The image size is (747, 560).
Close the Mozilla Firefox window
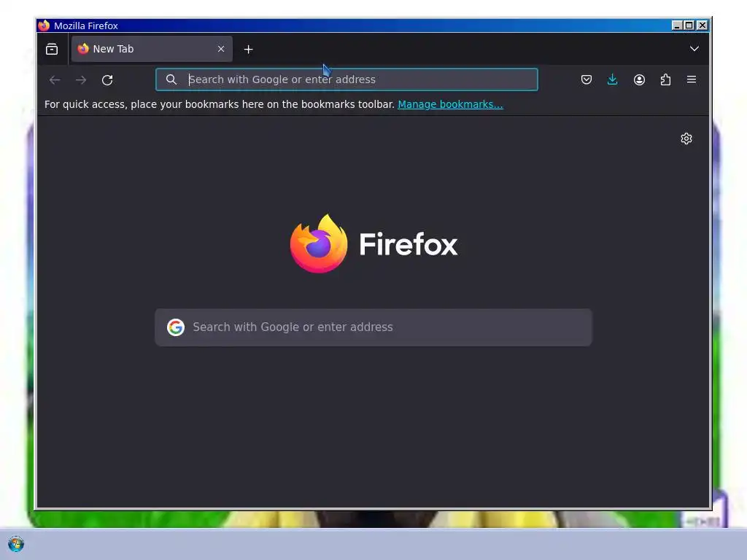(x=703, y=26)
